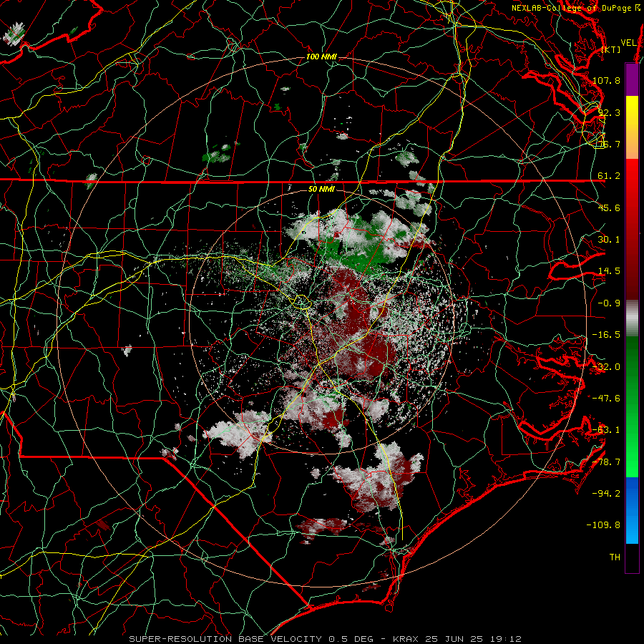The height and width of the screenshot is (644, 644).
Task: Select the 76.7 value on velocity scale
Action: tap(609, 144)
